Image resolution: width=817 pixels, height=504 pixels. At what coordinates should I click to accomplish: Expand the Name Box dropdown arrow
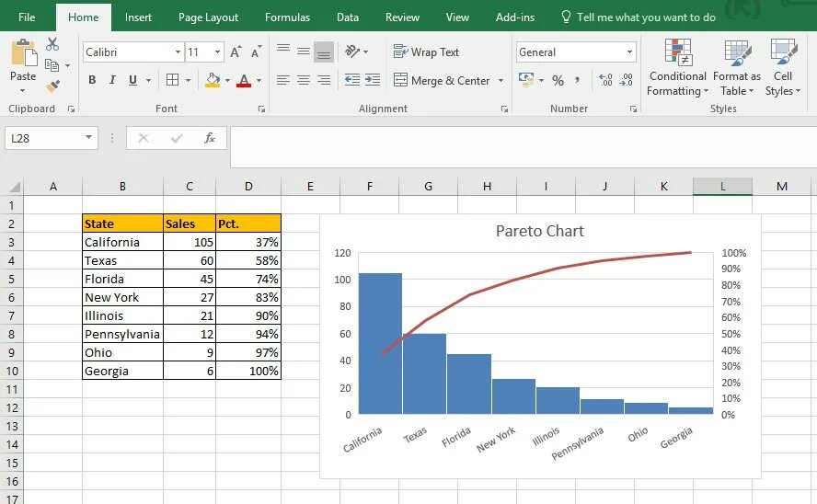(x=88, y=137)
